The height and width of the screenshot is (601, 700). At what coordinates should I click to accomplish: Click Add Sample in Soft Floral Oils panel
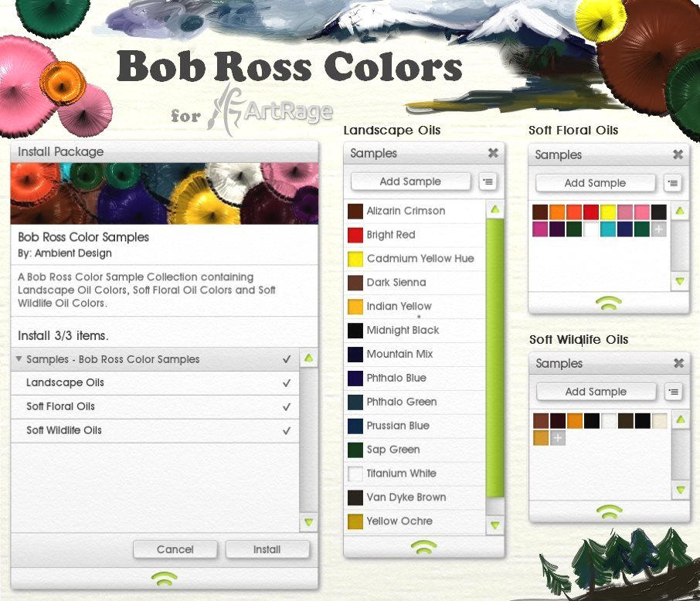[x=595, y=183]
